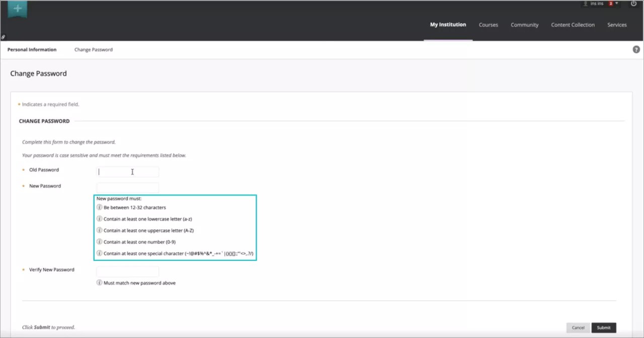644x338 pixels.
Task: Click the power logout icon
Action: (633, 4)
